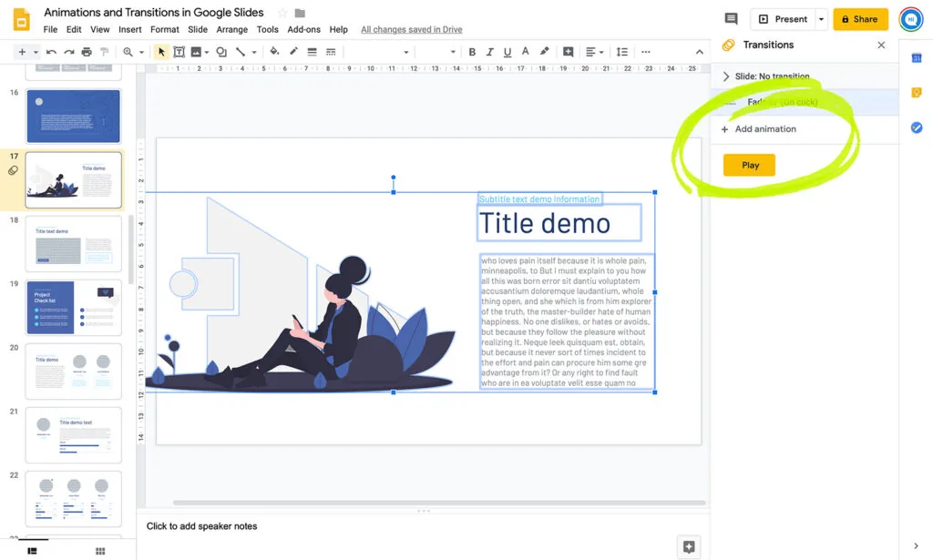The height and width of the screenshot is (560, 933).
Task: Open the image source dropdown arrow
Action: tap(207, 52)
